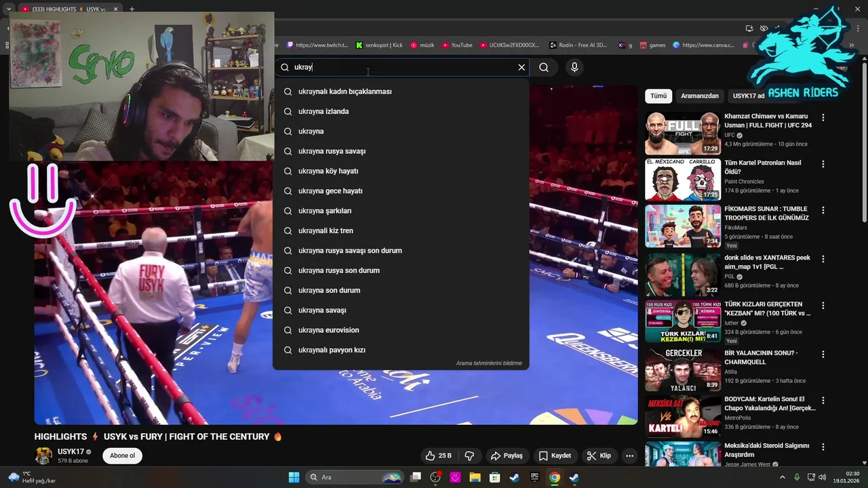Select the 'Aramanızdan' filter chip
The image size is (868, 488).
tap(700, 96)
